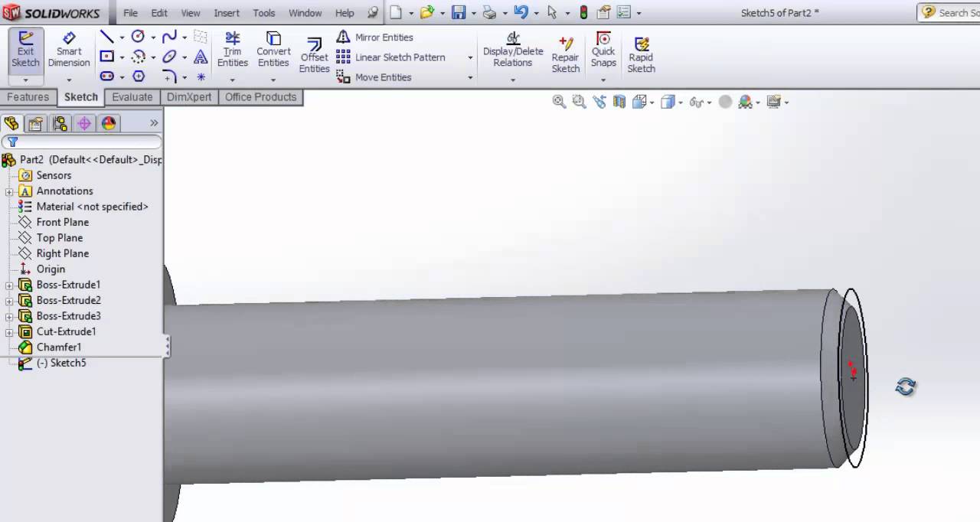Viewport: 980px width, 522px height.
Task: Open the Options icon in top toolbar
Action: tap(623, 12)
